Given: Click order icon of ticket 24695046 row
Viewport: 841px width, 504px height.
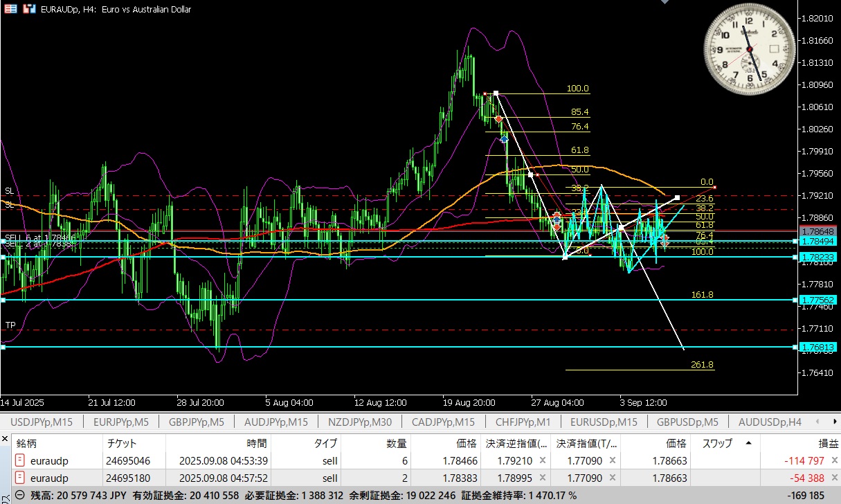Looking at the screenshot, I should click(x=19, y=460).
